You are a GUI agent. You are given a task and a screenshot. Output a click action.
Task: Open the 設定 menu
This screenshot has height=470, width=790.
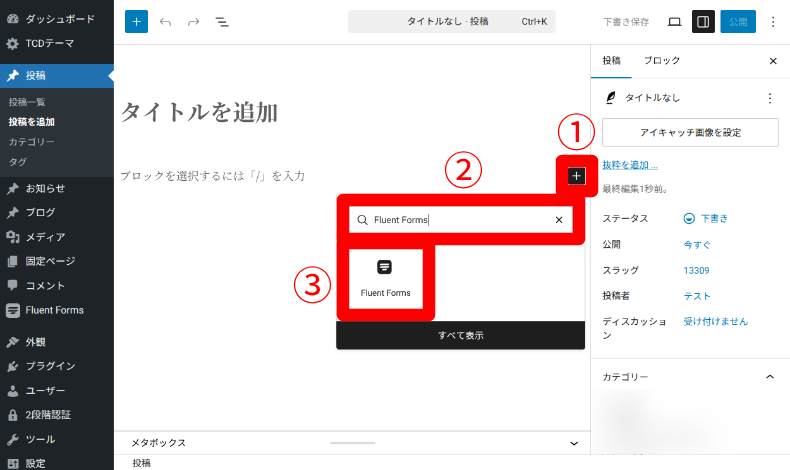tap(57, 463)
